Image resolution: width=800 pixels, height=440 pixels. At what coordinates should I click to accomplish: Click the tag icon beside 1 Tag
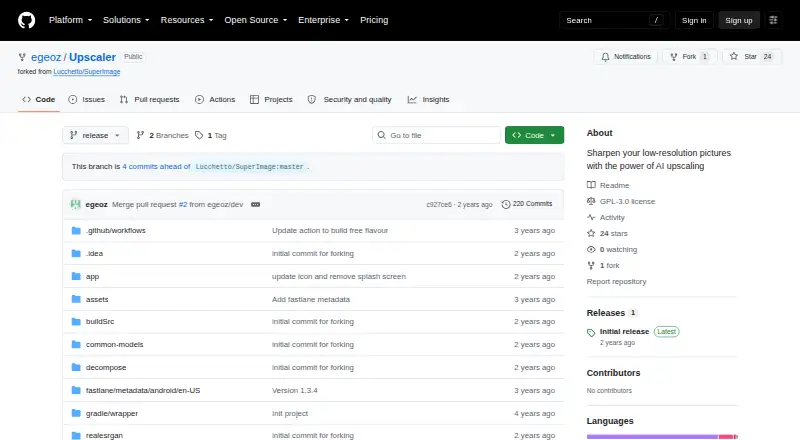point(199,135)
